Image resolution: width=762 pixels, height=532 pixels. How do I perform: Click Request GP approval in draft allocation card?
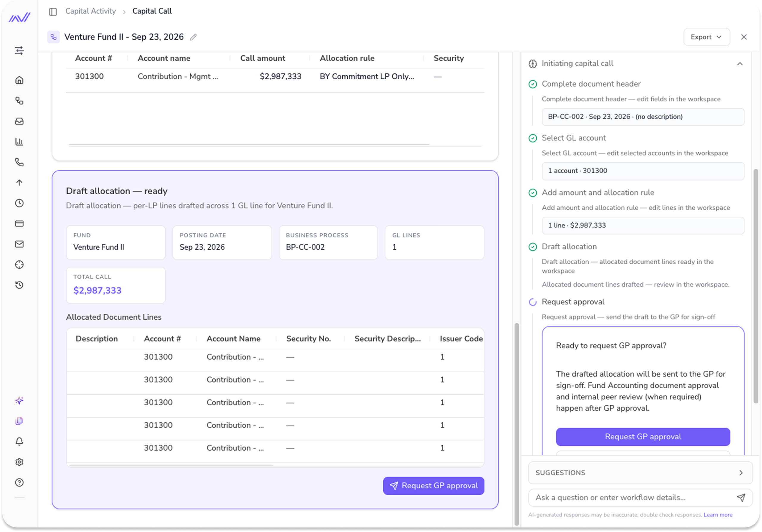pyautogui.click(x=433, y=486)
